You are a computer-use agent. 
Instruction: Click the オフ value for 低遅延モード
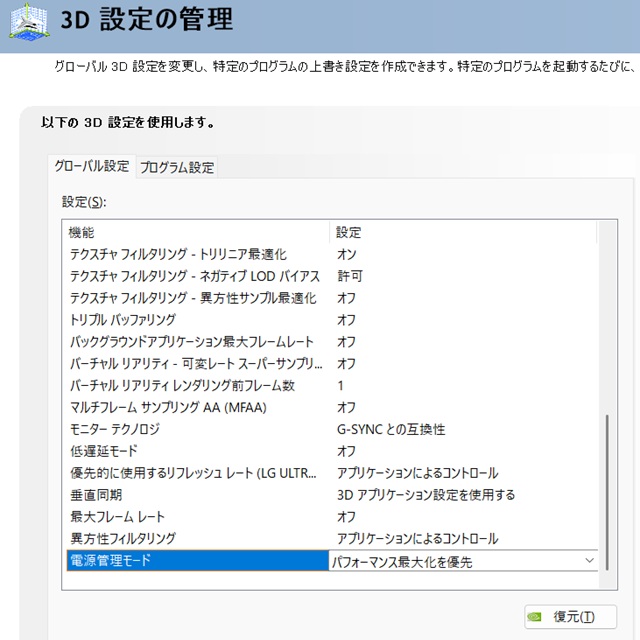346,451
